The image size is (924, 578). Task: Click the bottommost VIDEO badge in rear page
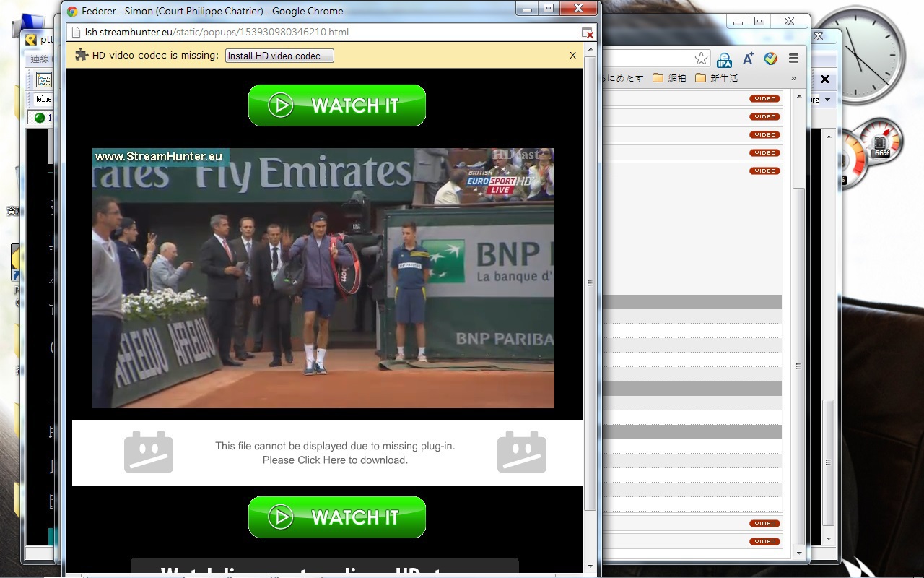[765, 541]
